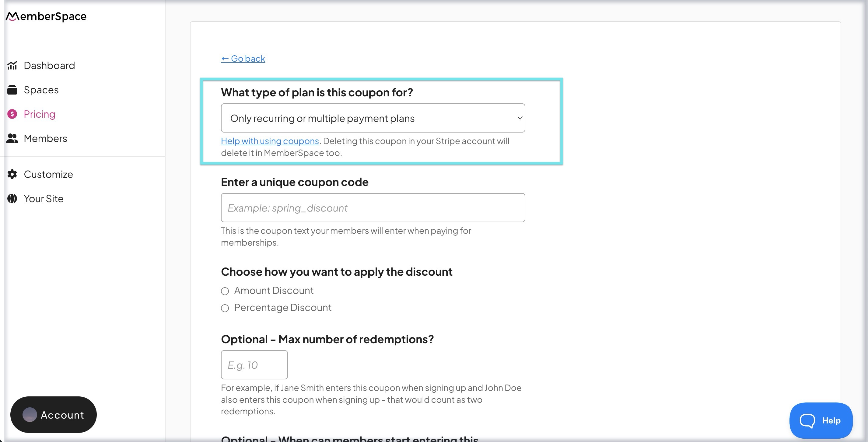Click the dropdown chevron arrow

(520, 118)
